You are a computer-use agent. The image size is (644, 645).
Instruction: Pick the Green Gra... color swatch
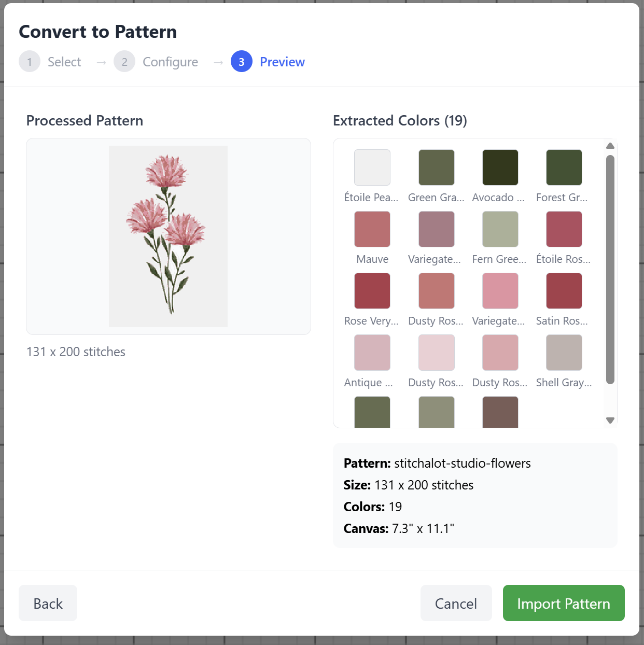436,167
